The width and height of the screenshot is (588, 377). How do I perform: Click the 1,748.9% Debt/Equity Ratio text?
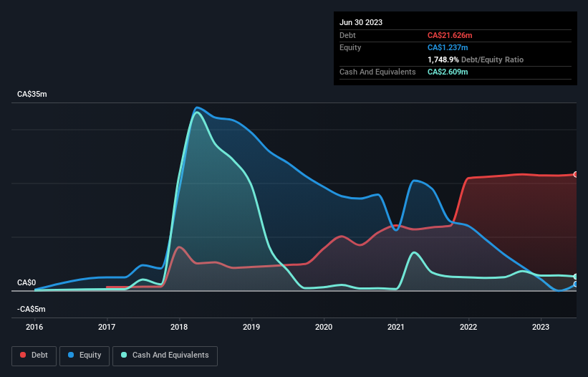click(x=476, y=59)
